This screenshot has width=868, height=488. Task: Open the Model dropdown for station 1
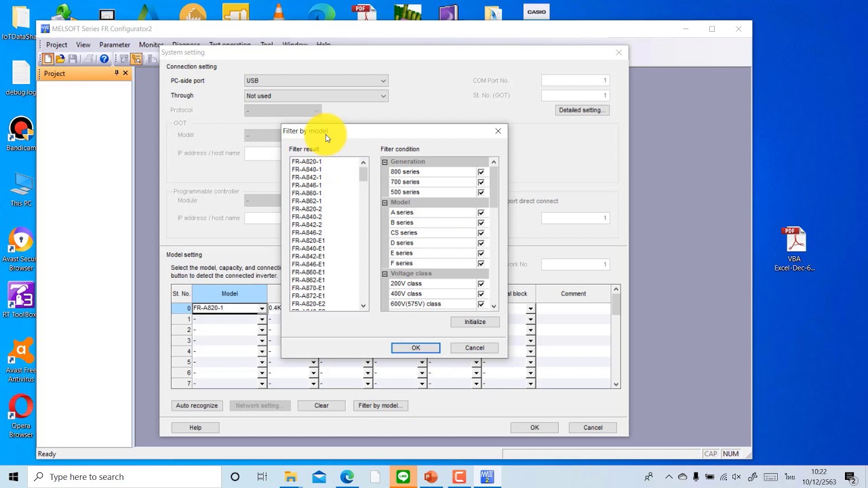point(262,319)
